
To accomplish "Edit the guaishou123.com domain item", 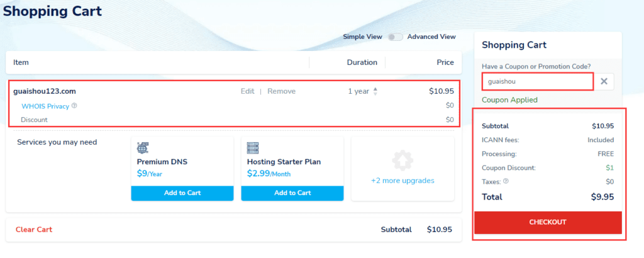I will pyautogui.click(x=248, y=91).
